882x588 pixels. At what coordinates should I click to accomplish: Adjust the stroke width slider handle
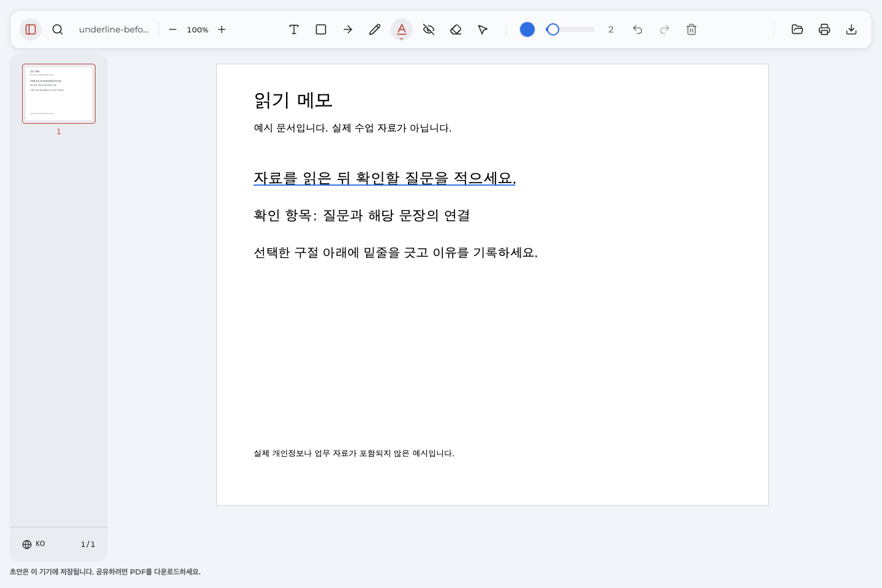tap(553, 29)
